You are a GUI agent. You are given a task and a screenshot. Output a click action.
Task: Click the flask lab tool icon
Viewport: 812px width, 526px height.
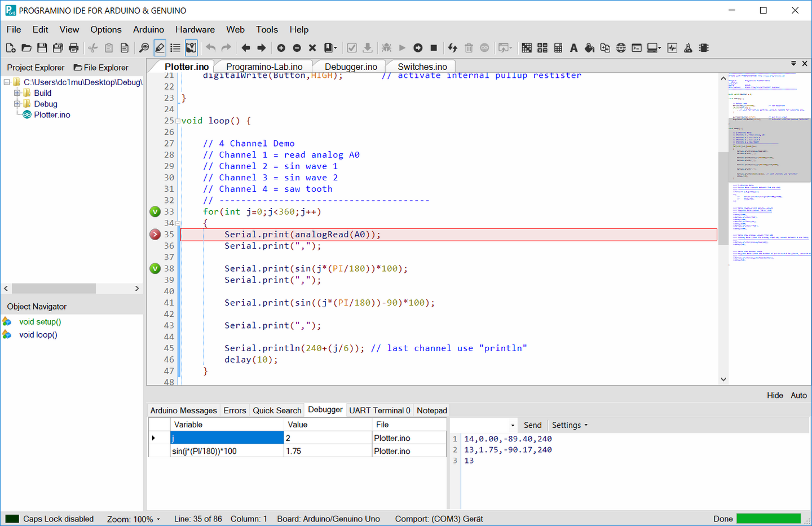click(688, 48)
